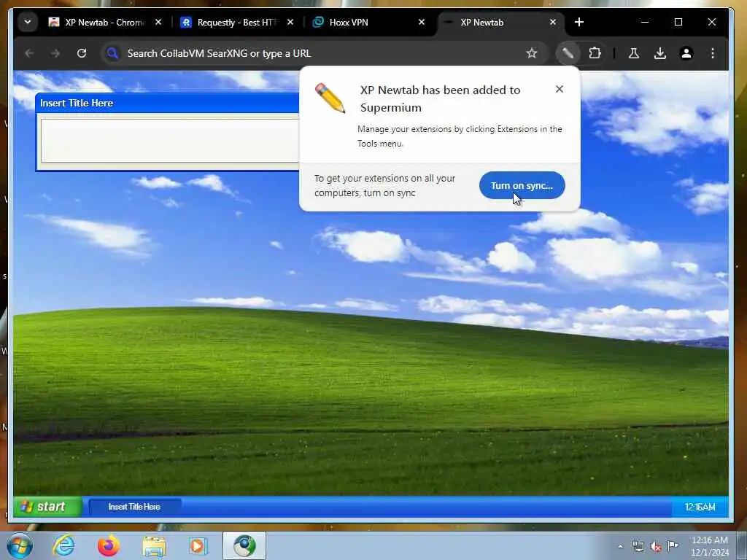
Task: Launch Internet Explorer from the taskbar
Action: tap(63, 545)
